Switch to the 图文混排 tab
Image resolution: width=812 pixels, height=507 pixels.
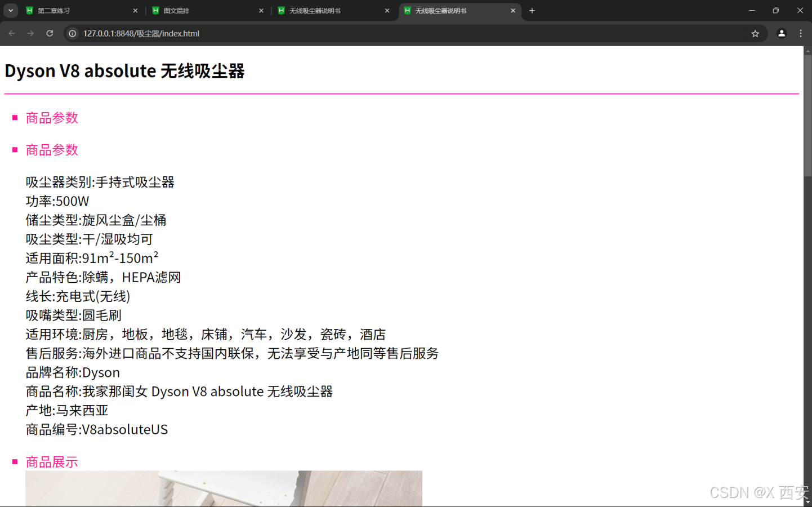(208, 11)
